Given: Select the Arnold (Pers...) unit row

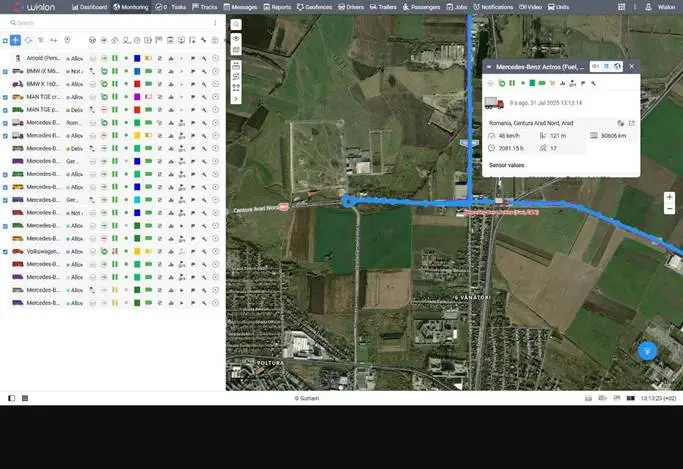Looking at the screenshot, I should pos(113,58).
